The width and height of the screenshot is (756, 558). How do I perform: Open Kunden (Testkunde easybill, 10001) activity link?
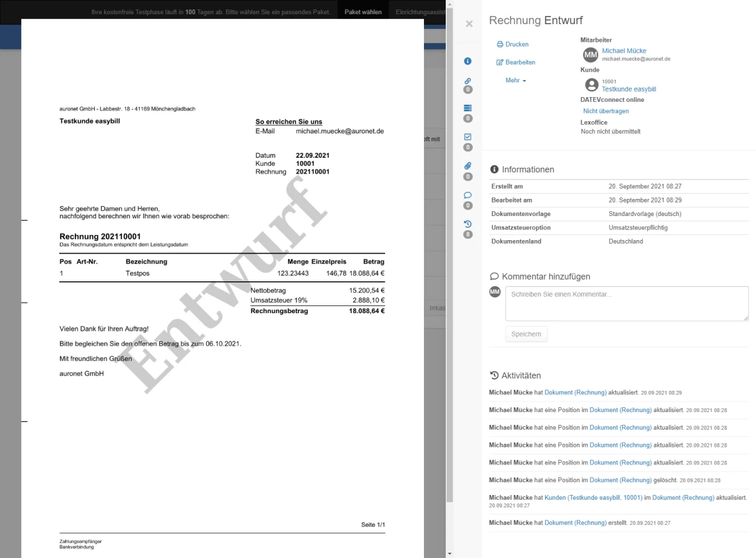pyautogui.click(x=593, y=498)
